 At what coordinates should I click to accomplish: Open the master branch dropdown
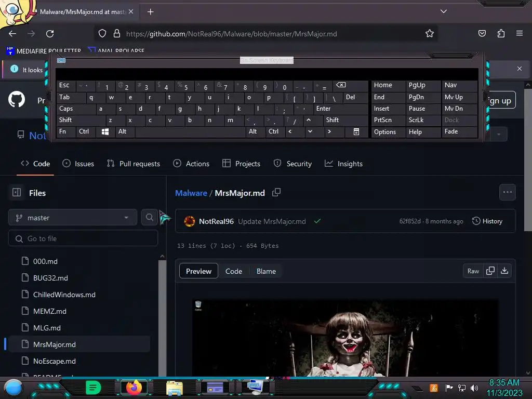click(73, 218)
